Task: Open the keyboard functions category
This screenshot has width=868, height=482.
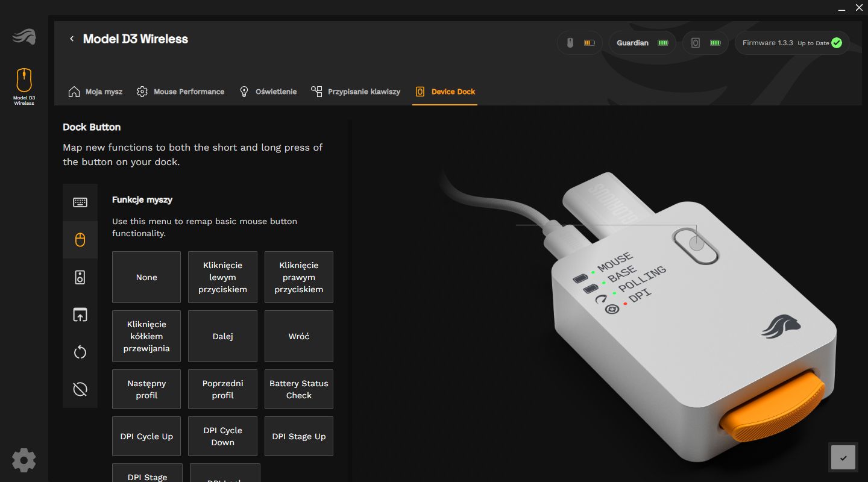Action: point(80,202)
